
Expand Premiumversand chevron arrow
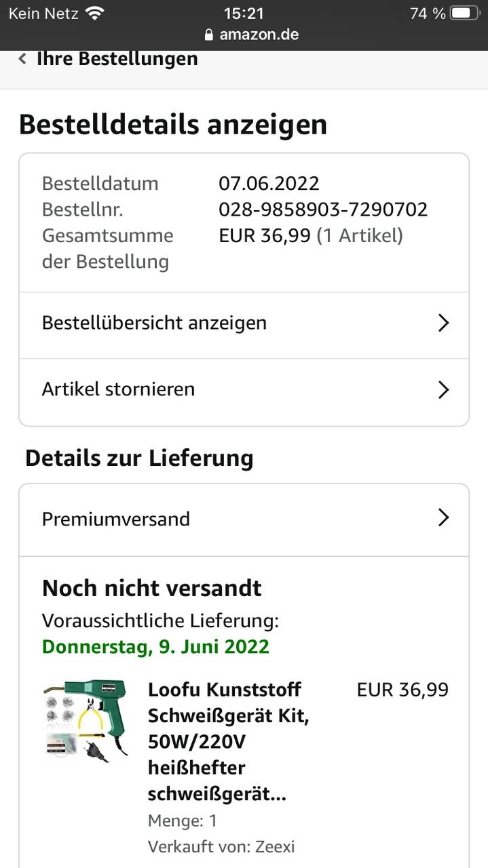[x=443, y=518]
